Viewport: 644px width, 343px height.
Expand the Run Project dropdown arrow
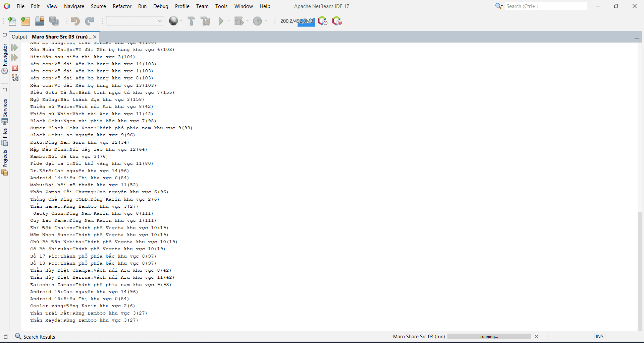[x=229, y=21]
